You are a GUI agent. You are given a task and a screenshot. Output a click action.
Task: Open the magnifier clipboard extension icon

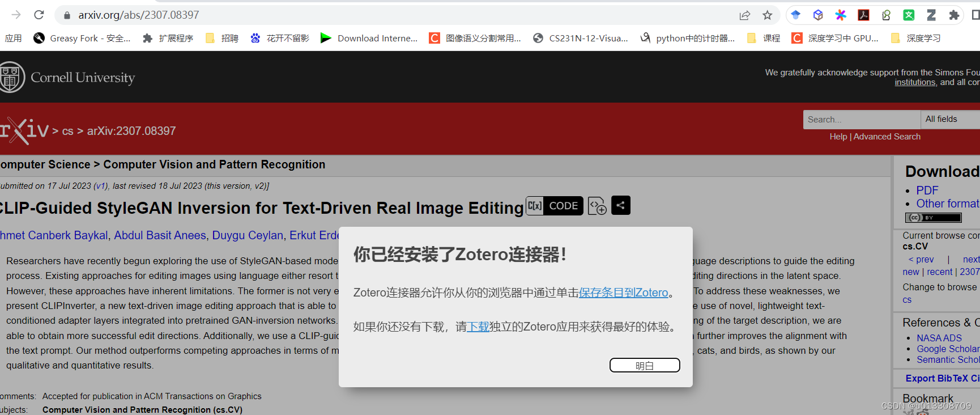(886, 15)
